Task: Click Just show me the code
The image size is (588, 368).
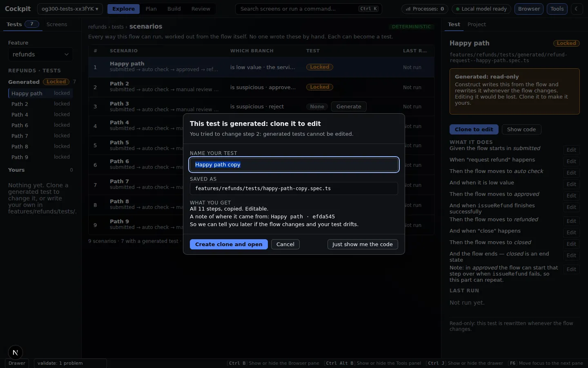Action: point(363,244)
